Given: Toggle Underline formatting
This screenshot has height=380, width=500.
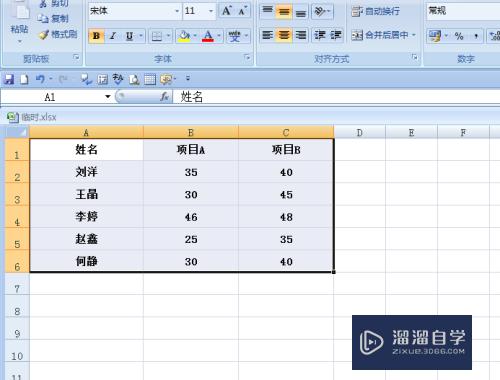Looking at the screenshot, I should pos(129,36).
